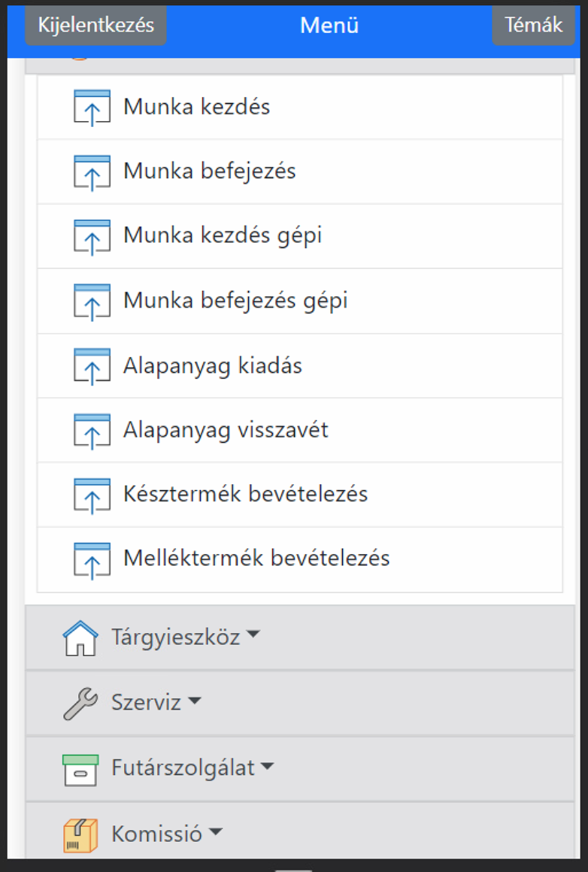Expand the Komissió section arrow
This screenshot has height=872, width=588.
(216, 832)
